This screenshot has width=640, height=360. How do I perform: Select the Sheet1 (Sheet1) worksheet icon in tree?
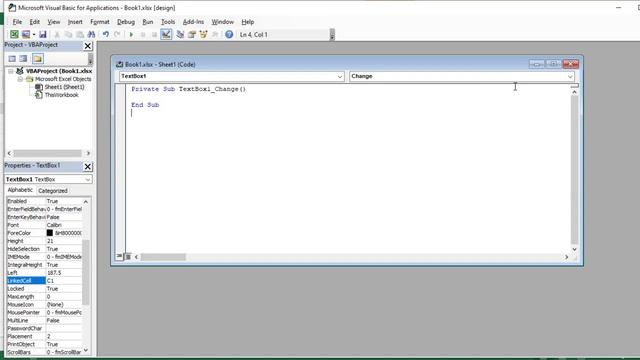click(39, 87)
